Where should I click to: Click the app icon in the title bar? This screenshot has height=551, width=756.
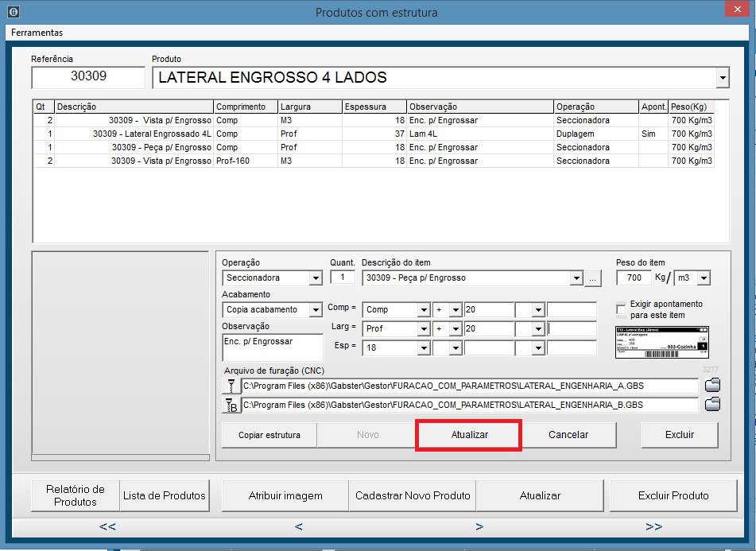click(x=14, y=12)
